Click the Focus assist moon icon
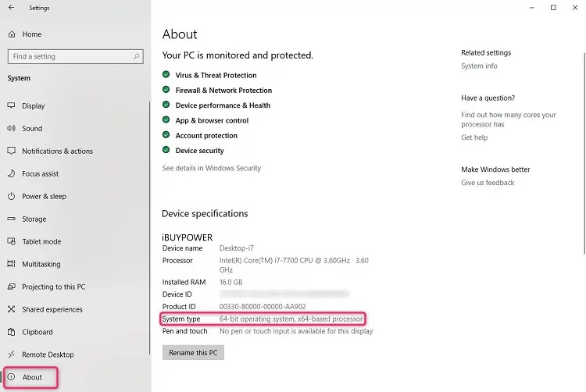The width and height of the screenshot is (586, 392). click(x=11, y=173)
